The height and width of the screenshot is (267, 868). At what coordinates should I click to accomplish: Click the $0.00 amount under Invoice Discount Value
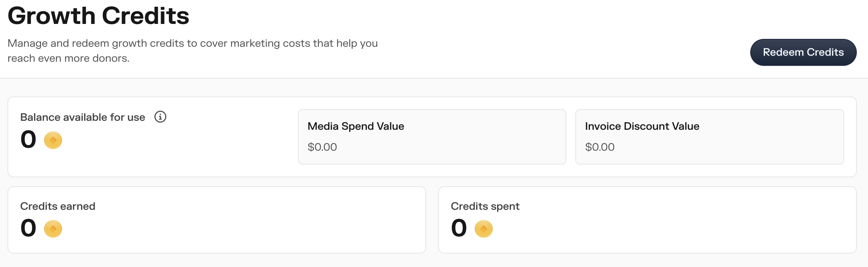point(600,147)
